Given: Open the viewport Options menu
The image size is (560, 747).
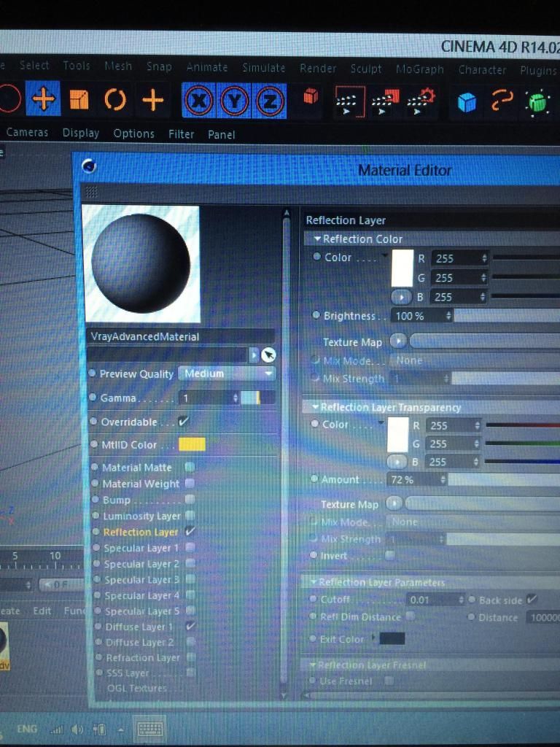Looking at the screenshot, I should tap(133, 134).
